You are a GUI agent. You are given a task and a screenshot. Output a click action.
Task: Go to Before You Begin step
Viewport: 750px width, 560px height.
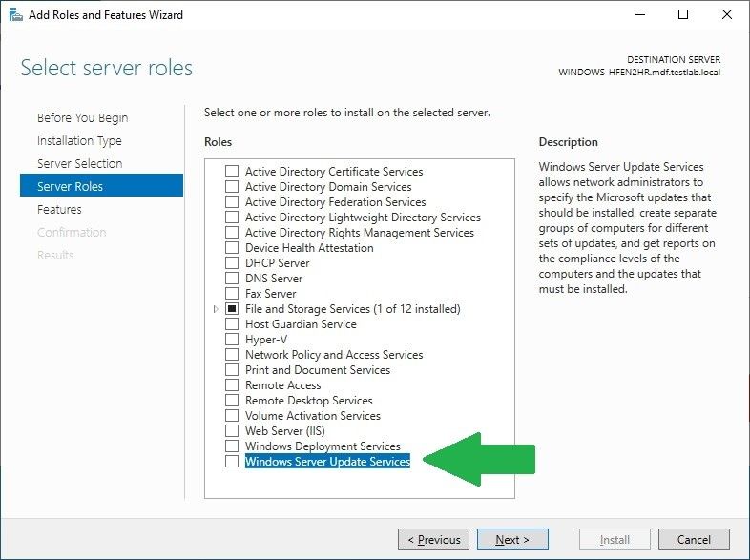pos(83,117)
